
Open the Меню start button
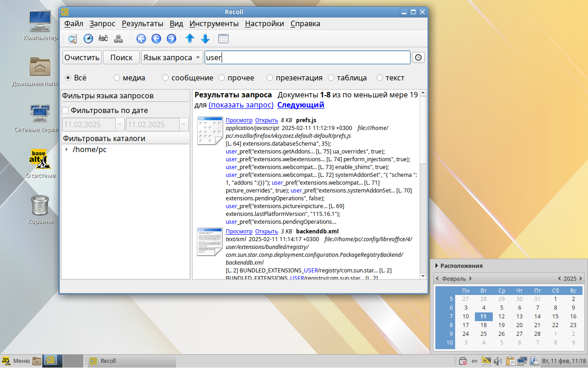point(16,361)
